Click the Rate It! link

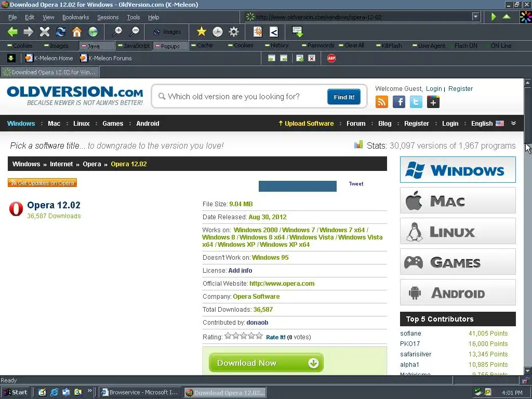tap(275, 337)
